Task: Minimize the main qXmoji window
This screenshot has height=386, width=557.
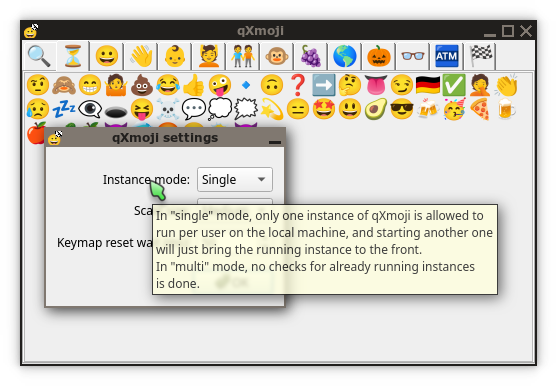Action: [x=490, y=34]
